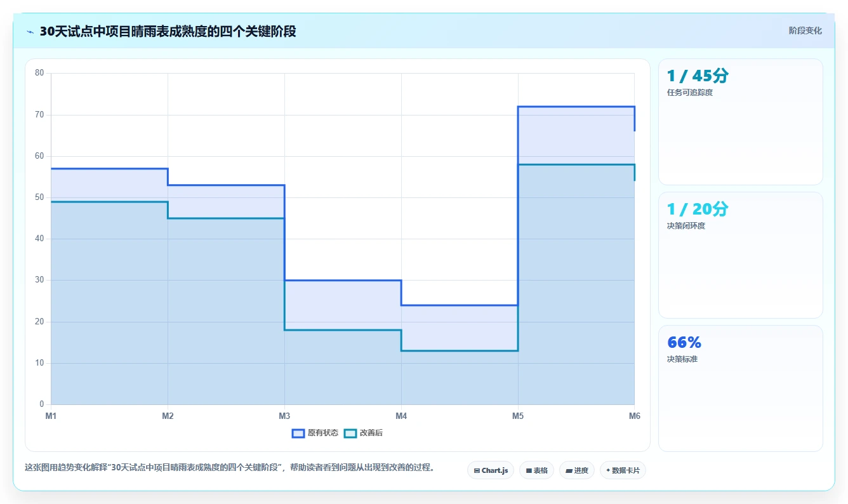Open the 66% 决策标准 card
848x504 pixels.
741,388
